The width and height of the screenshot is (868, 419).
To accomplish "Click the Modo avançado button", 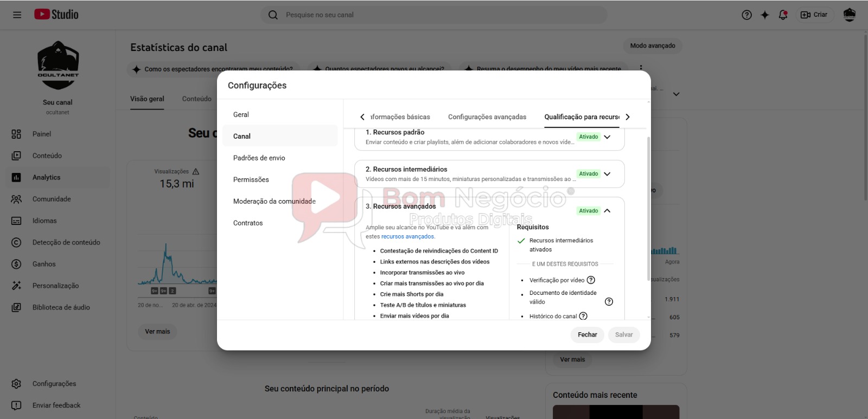I will pos(653,46).
